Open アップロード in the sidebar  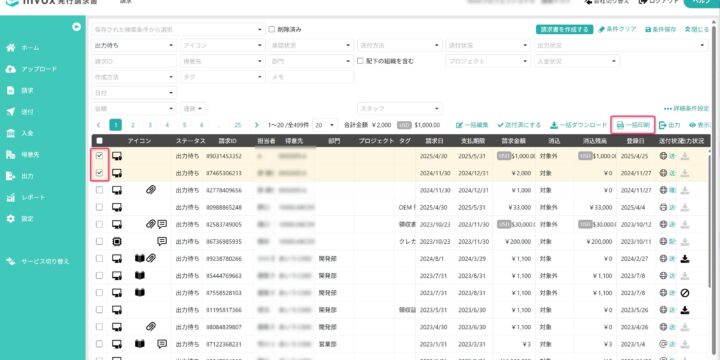(x=39, y=69)
